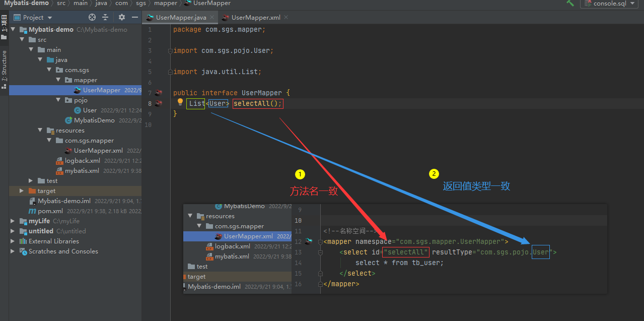Image resolution: width=644 pixels, height=321 pixels.
Task: Expand the untitled project node
Action: coord(13,231)
